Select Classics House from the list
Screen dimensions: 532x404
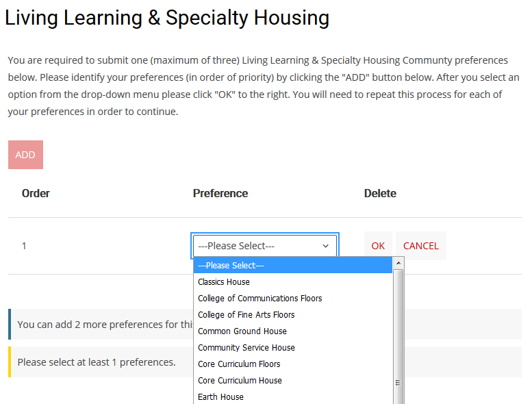pyautogui.click(x=224, y=282)
